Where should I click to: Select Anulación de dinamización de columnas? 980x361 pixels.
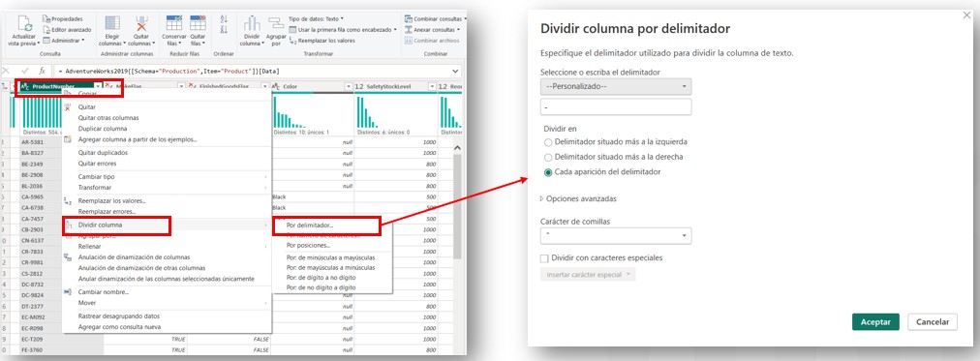pos(134,256)
